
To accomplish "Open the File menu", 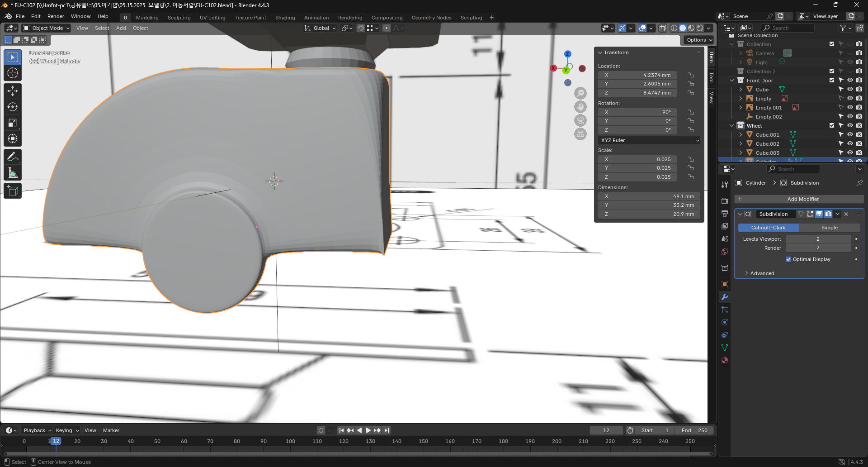I will pos(20,16).
